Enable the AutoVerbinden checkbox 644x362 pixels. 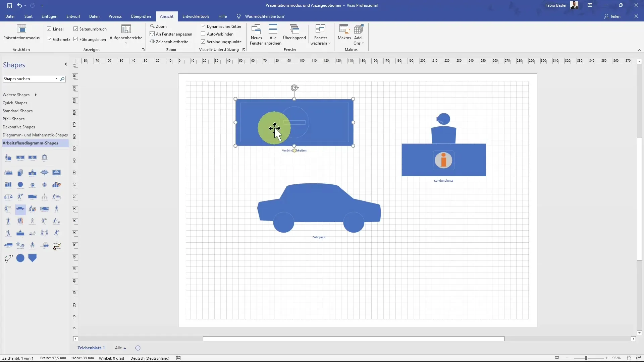[x=203, y=34]
